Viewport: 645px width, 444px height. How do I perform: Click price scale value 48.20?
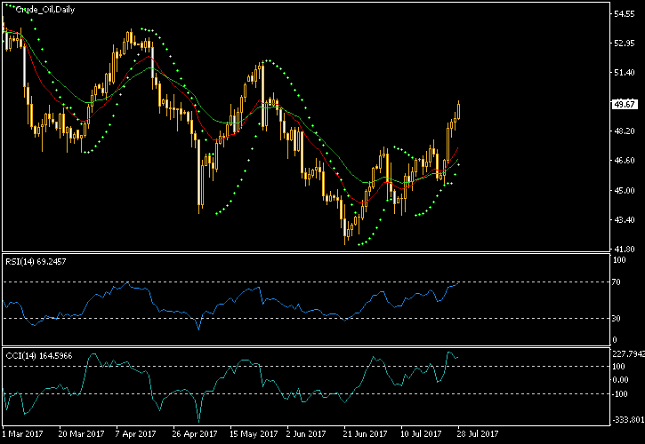(624, 131)
